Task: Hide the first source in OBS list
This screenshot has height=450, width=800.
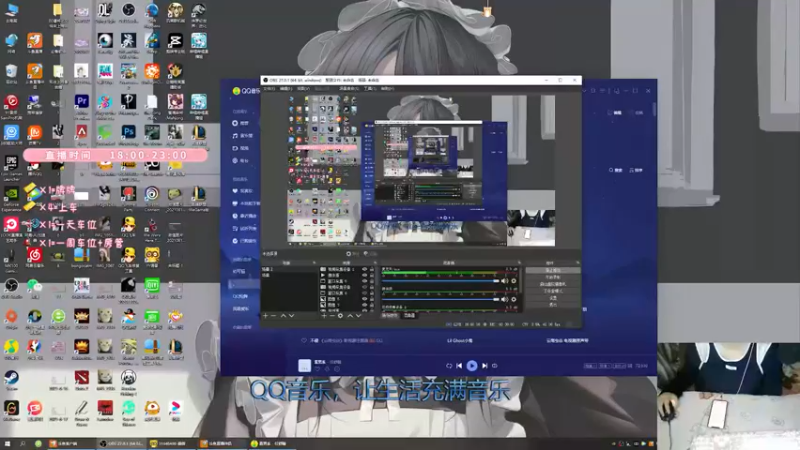Action: click(364, 269)
